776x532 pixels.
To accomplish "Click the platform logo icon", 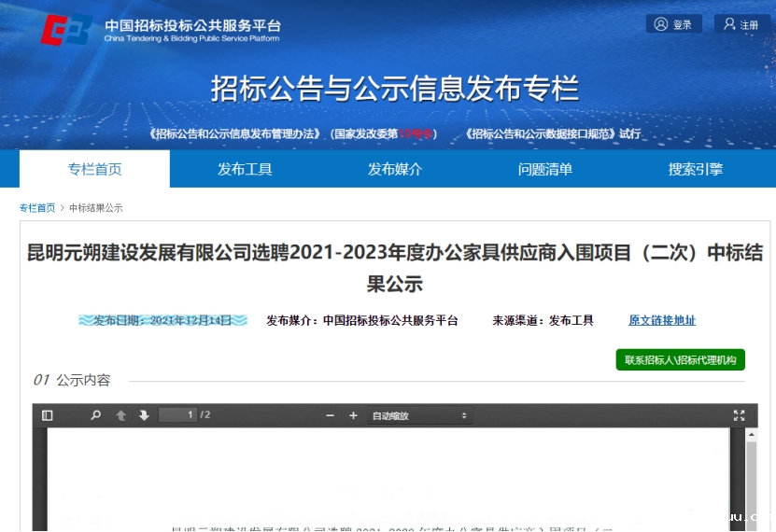I will [65, 30].
